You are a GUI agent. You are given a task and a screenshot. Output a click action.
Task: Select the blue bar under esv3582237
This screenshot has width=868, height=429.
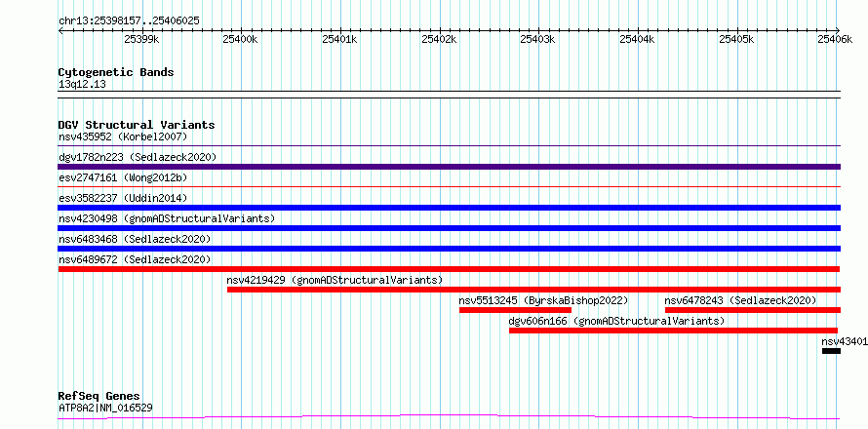(450, 208)
